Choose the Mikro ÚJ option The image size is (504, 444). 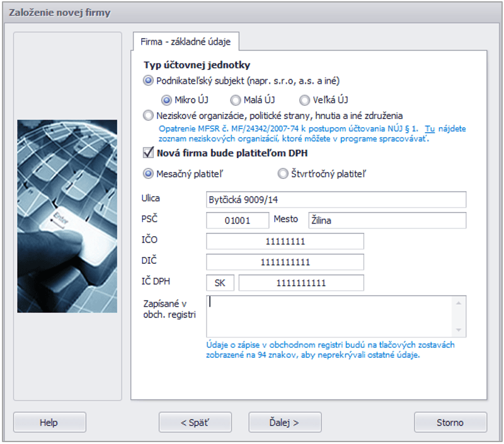167,100
